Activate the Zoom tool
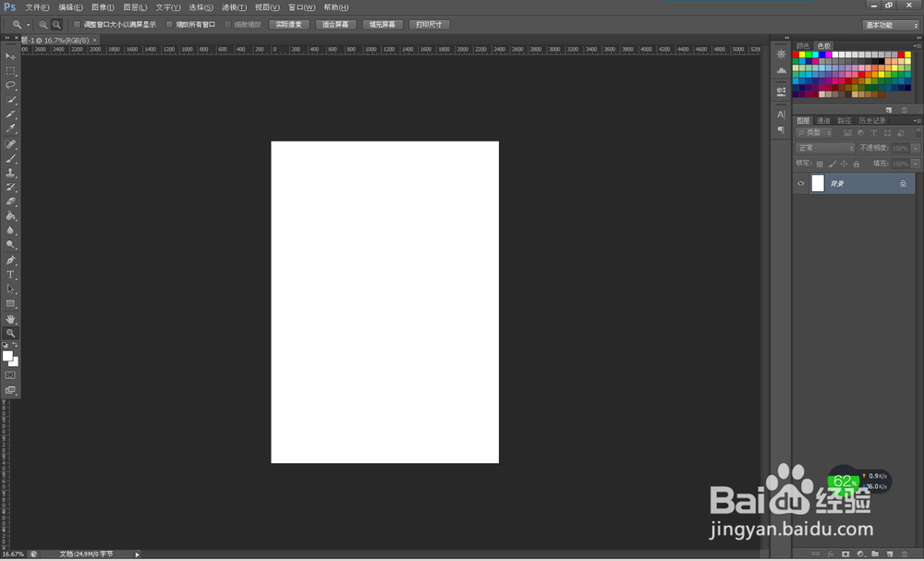This screenshot has height=561, width=924. [x=11, y=334]
